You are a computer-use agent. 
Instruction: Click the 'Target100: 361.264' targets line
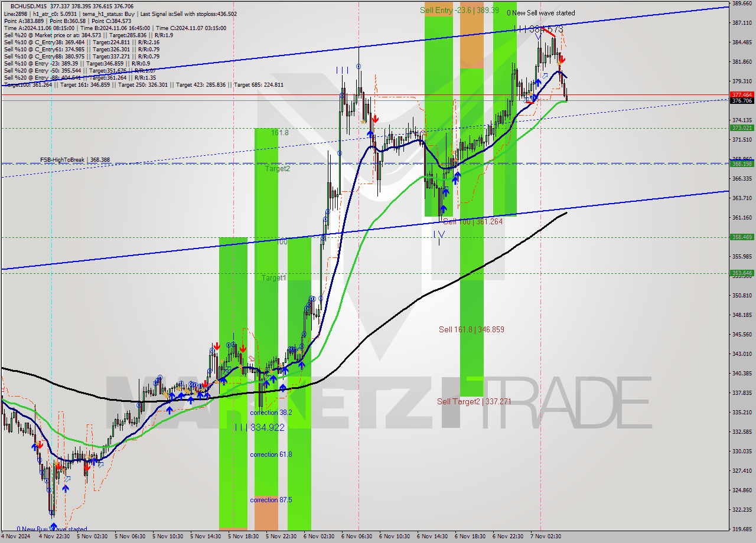144,84
